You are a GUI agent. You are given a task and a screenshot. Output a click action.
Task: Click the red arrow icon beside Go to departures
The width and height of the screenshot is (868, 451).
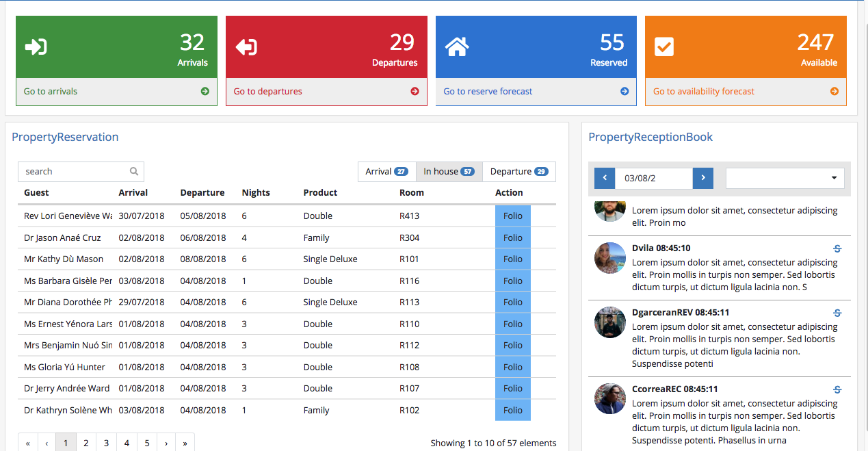(x=415, y=92)
